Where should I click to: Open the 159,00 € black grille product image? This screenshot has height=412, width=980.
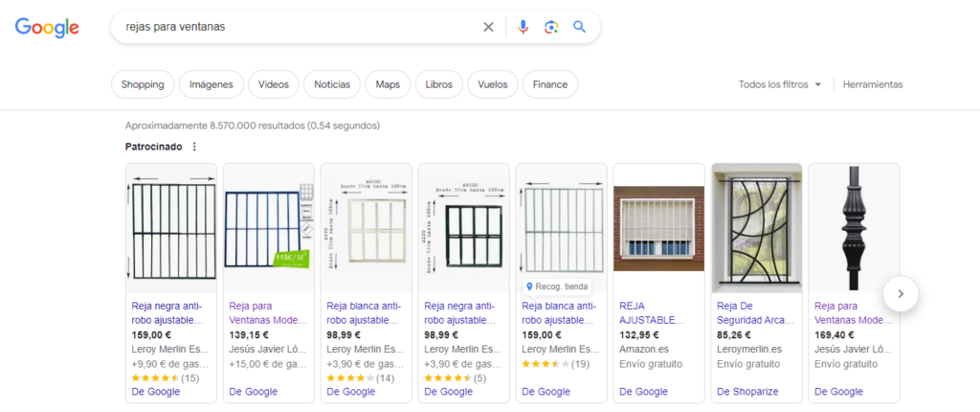171,229
